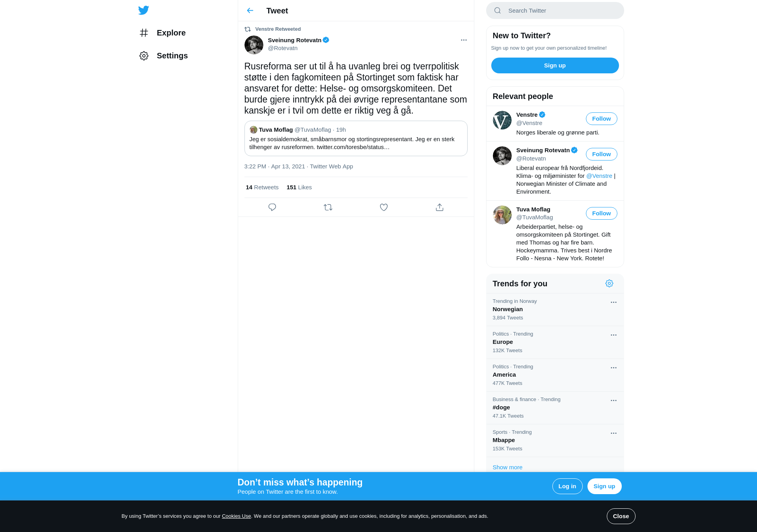Click Show more under trends
Viewport: 757px width, 532px height.
coord(507,467)
